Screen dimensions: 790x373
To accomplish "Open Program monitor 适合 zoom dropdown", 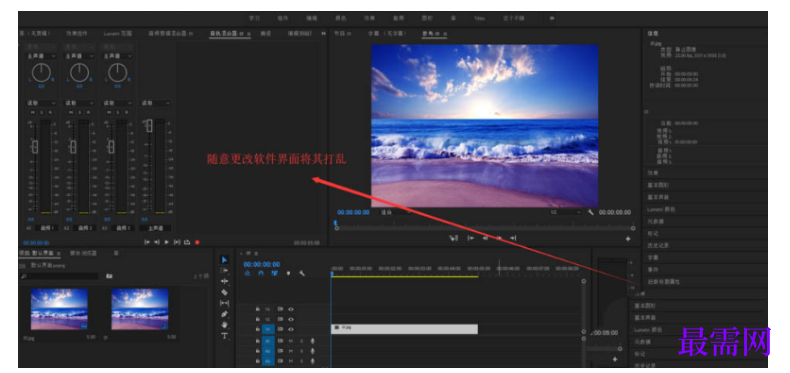I will pos(396,212).
